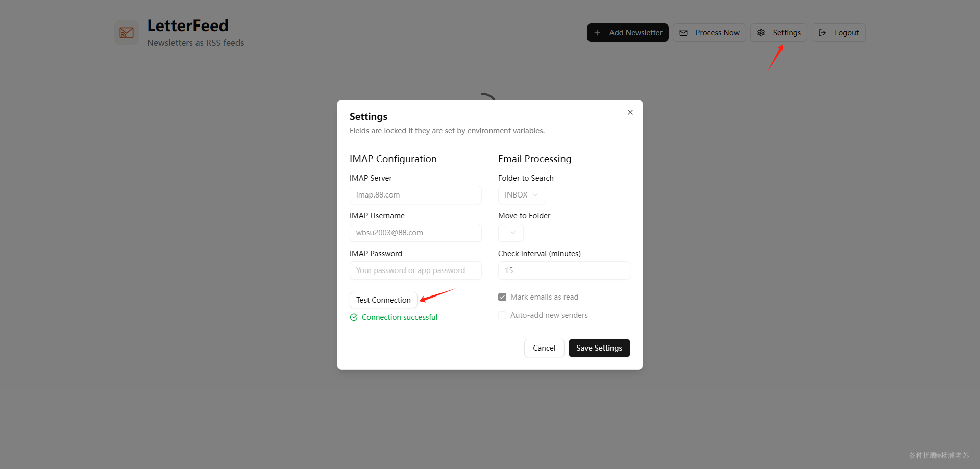
Task: Click the logout arrow icon
Action: [822, 33]
